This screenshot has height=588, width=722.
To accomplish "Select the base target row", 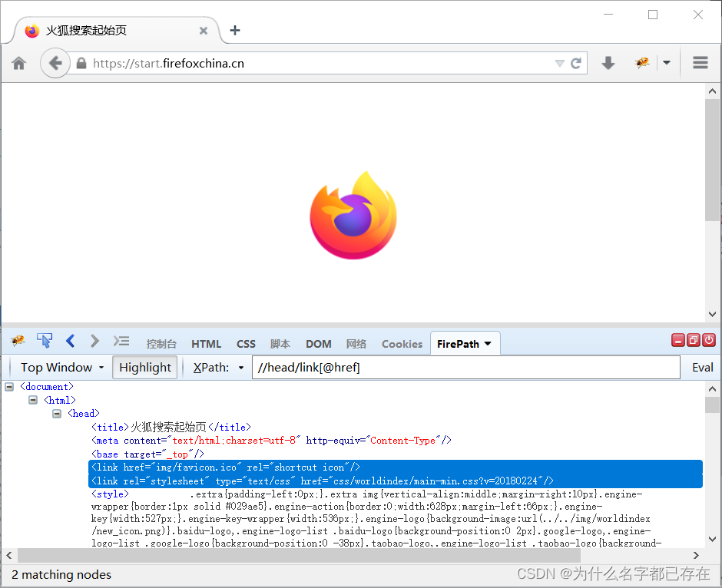I will pos(147,454).
